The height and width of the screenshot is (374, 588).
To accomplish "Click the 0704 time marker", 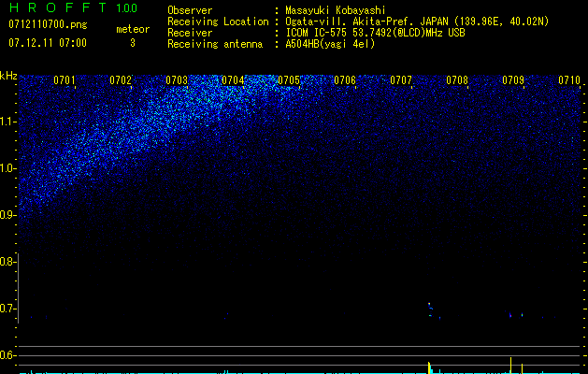I will 233,80.
